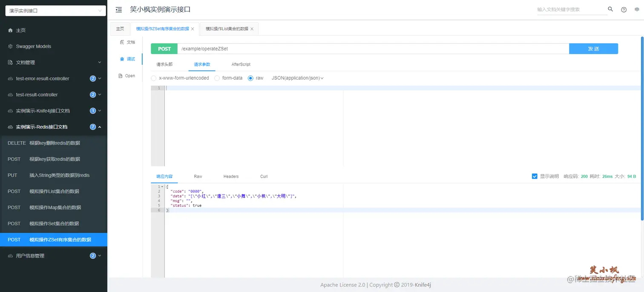Send the request with 发送 button
The height and width of the screenshot is (292, 644).
[x=593, y=49]
